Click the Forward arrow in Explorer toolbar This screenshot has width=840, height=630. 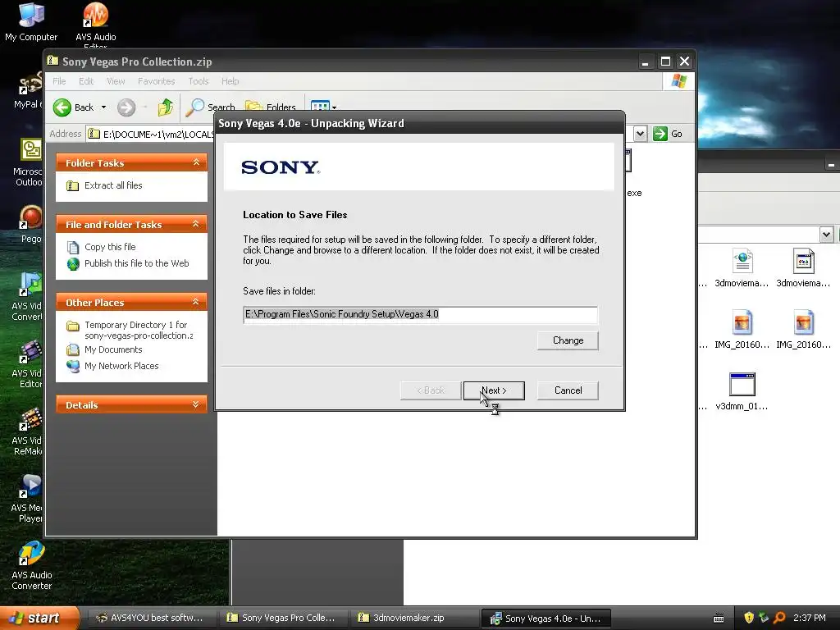126,107
